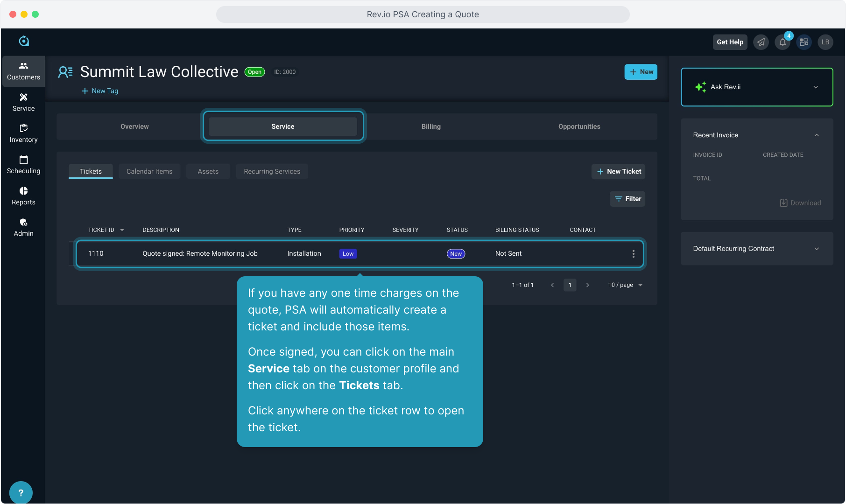Open Scheduling calendar in sidebar
Image resolution: width=846 pixels, height=504 pixels.
click(x=23, y=165)
